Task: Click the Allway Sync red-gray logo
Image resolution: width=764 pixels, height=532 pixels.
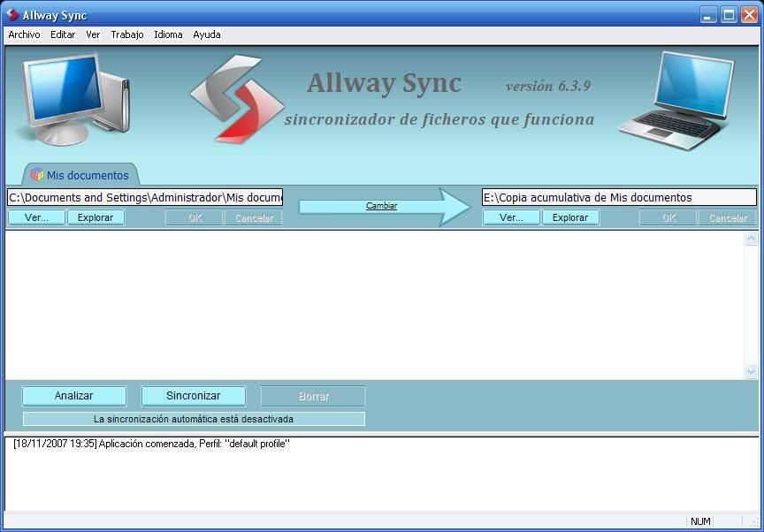Action: click(x=237, y=99)
